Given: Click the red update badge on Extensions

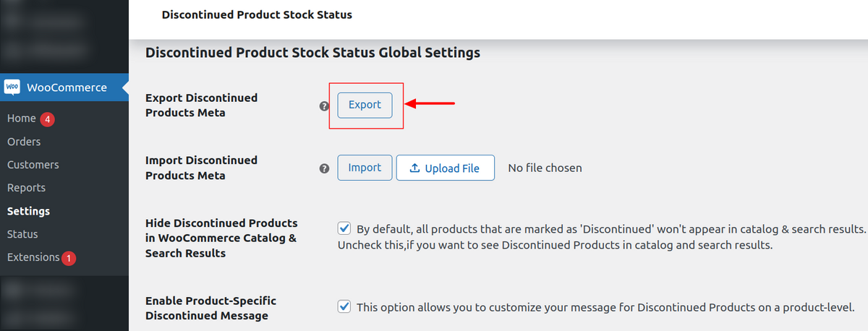Looking at the screenshot, I should [x=69, y=258].
